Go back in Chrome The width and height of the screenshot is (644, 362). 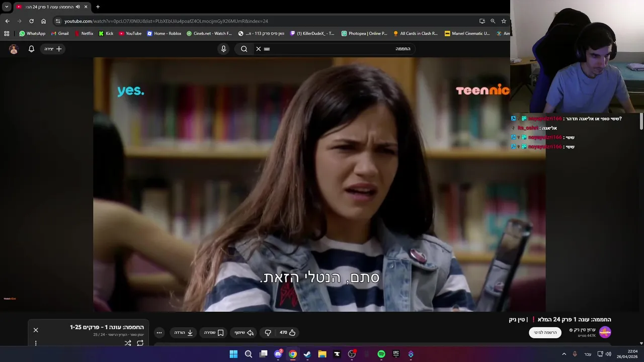(7, 21)
